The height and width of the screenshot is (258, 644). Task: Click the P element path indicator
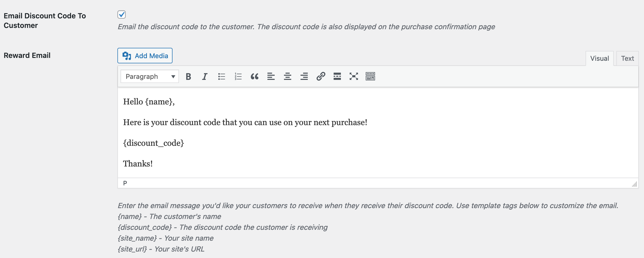125,183
